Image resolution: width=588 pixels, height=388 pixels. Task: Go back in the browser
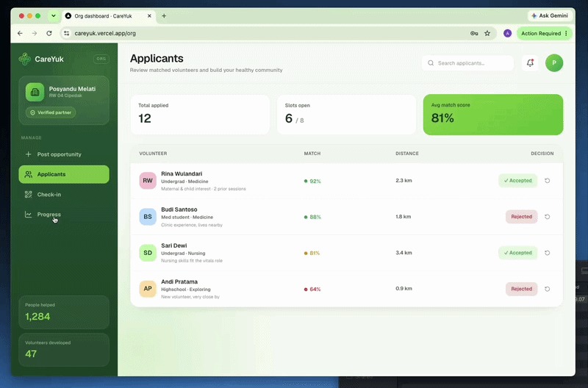point(20,33)
